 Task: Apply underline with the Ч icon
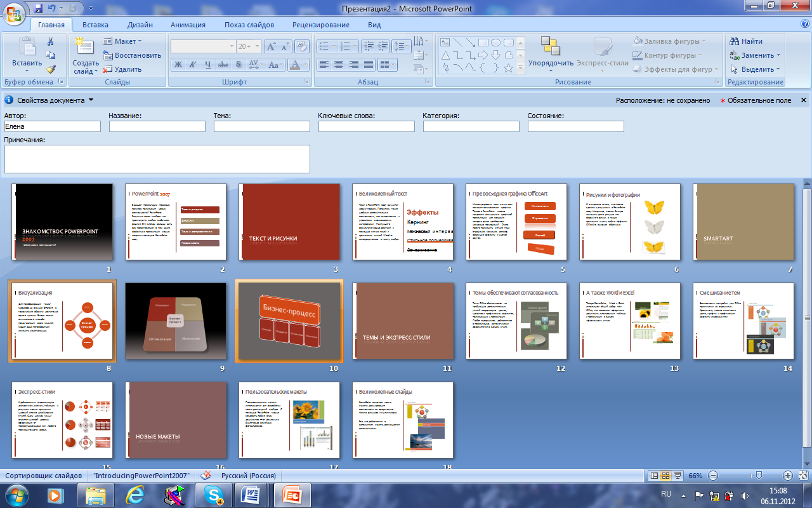tap(208, 65)
